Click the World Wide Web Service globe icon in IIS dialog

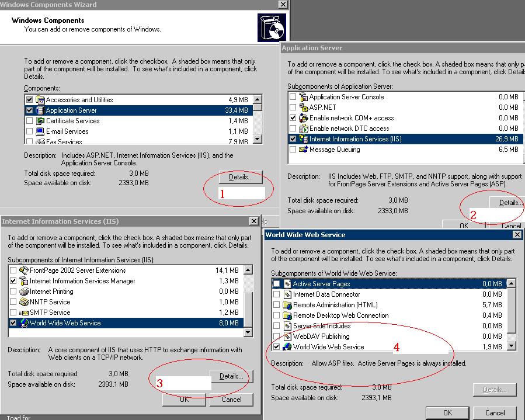(x=24, y=323)
